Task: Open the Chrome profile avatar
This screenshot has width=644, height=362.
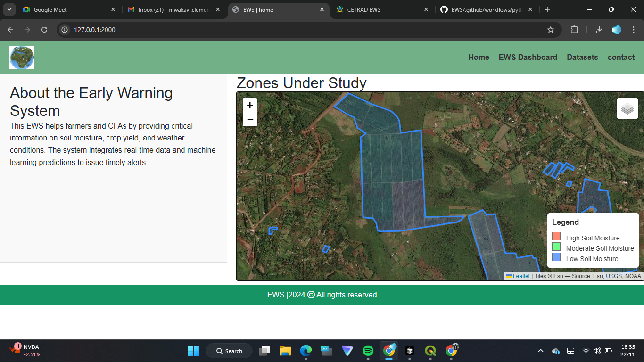Action: pyautogui.click(x=617, y=30)
